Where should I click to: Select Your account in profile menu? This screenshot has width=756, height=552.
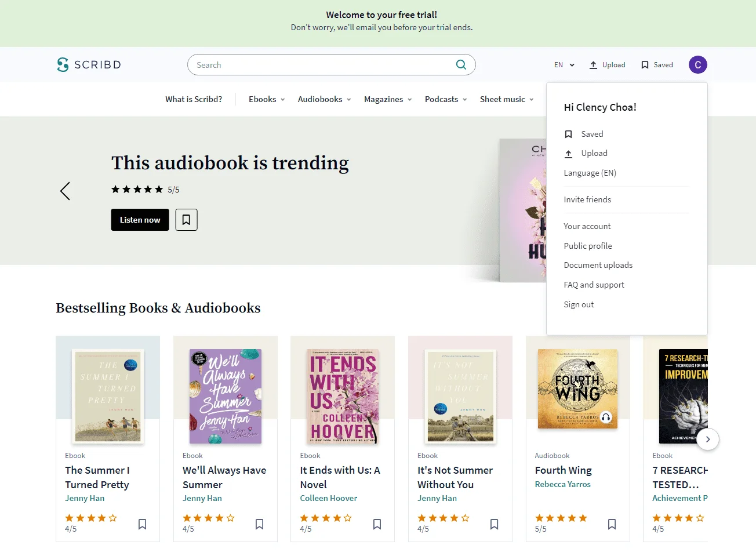click(587, 226)
